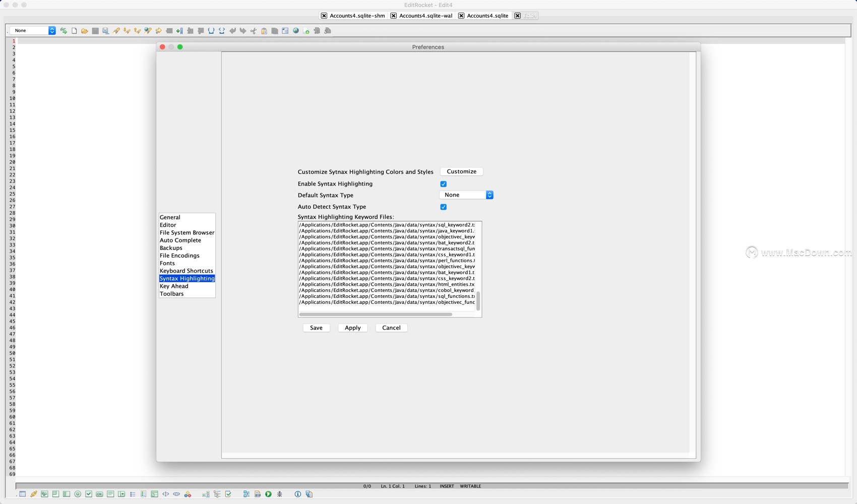Click horizontal scrollbar of keyword files list
The image size is (857, 504).
tap(376, 314)
